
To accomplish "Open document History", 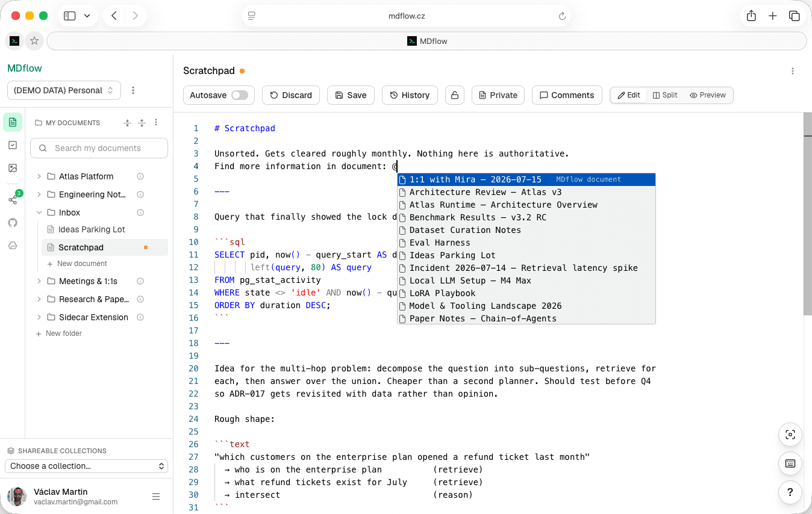I will (410, 95).
